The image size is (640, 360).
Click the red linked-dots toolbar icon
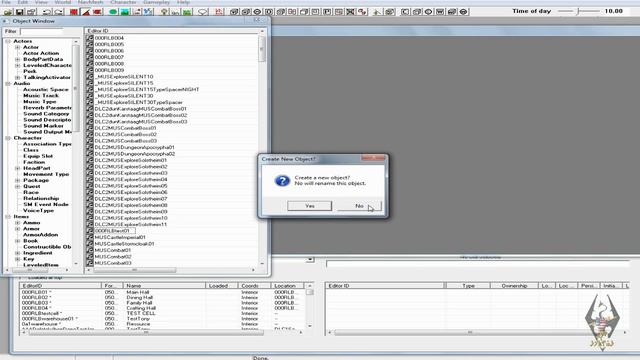362,12
